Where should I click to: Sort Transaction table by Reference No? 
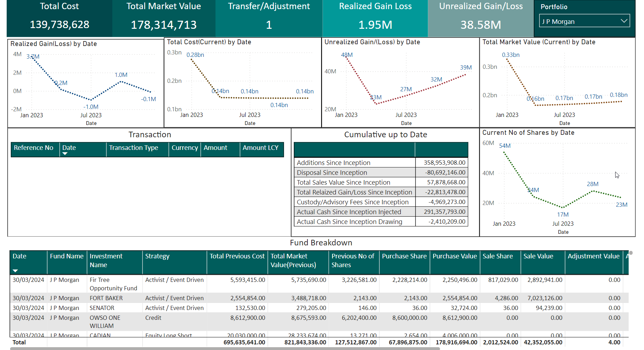34,148
